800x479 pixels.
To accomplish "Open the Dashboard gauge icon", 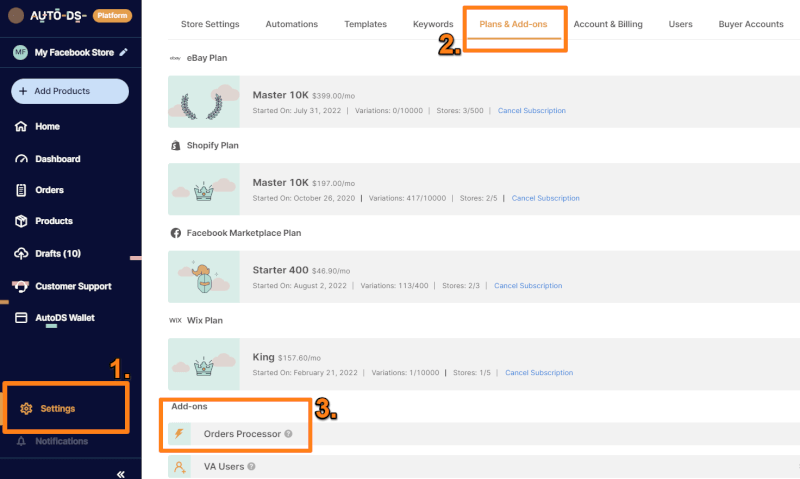I will point(21,159).
